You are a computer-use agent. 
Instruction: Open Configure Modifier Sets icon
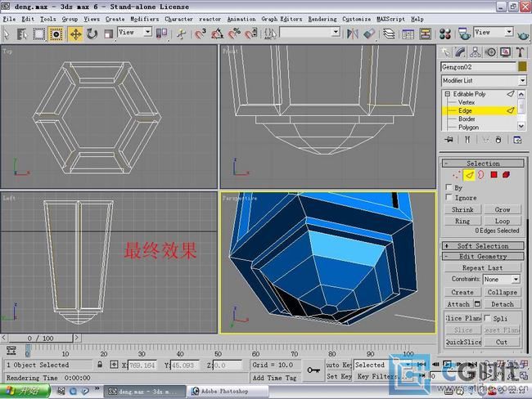point(517,140)
